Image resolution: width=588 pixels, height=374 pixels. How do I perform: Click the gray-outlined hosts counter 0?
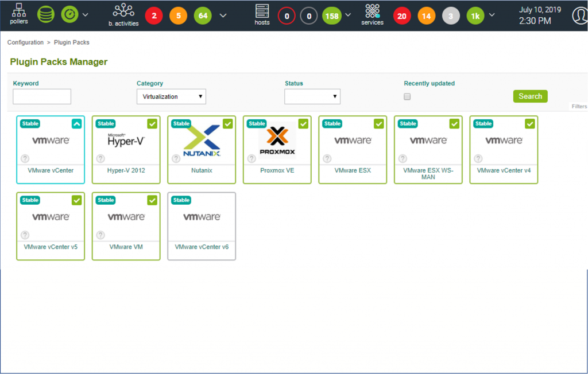[x=309, y=16]
